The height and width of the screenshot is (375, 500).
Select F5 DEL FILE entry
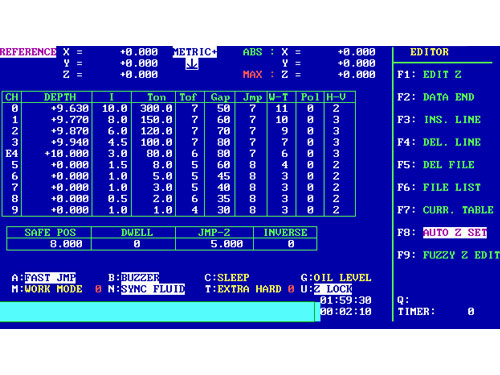(436, 165)
